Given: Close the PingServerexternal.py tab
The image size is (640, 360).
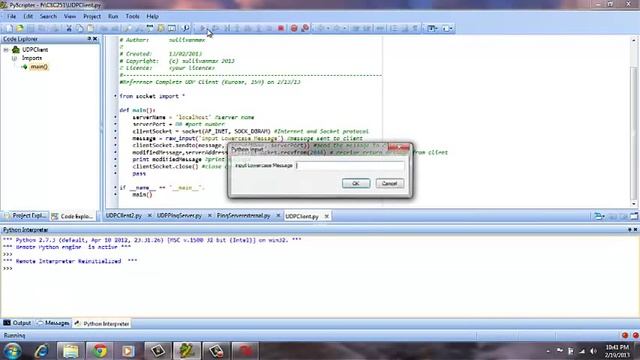Looking at the screenshot, I should 278,216.
